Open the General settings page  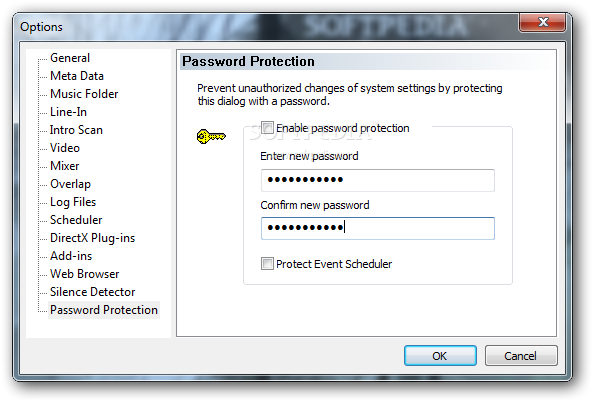pyautogui.click(x=70, y=58)
